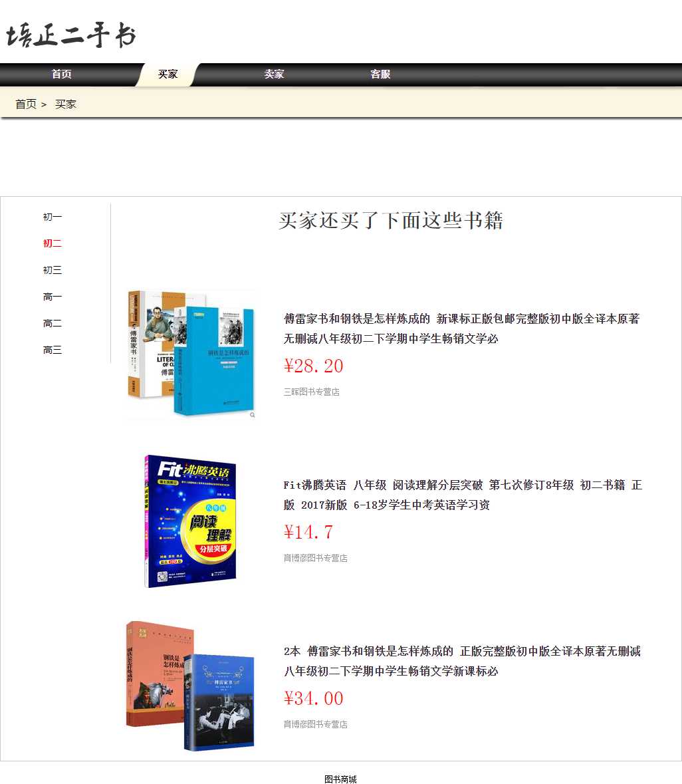The height and width of the screenshot is (784, 682).
Task: Pick 高二 in the sidebar
Action: coord(53,324)
